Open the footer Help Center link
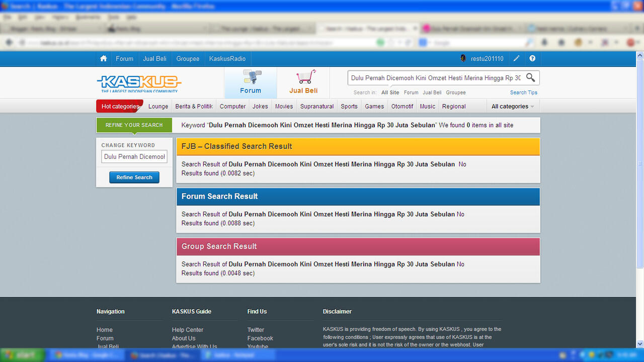The height and width of the screenshot is (362, 644). tap(188, 330)
